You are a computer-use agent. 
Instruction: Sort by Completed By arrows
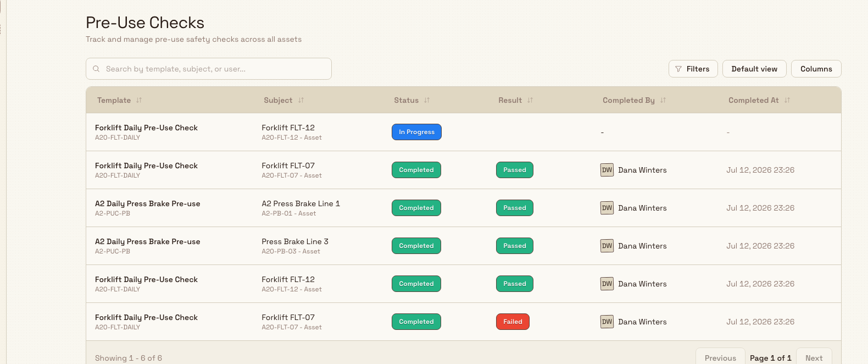pyautogui.click(x=663, y=100)
